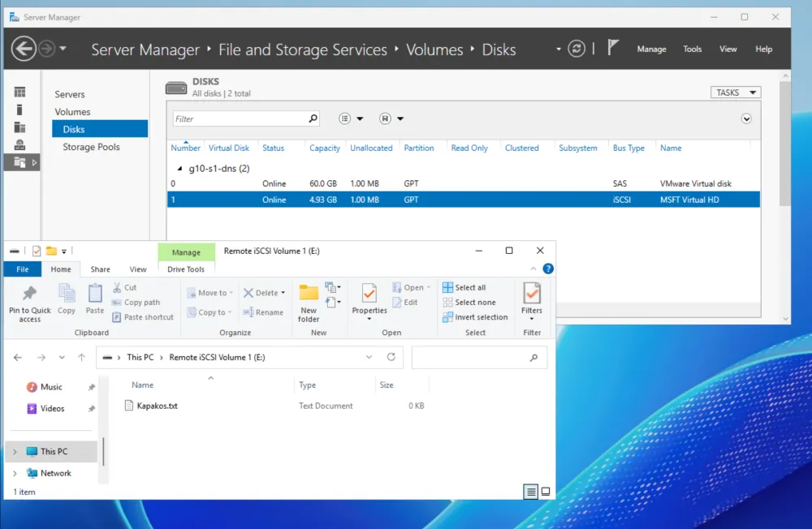Switch to Explorer View ribbon tab
The height and width of the screenshot is (529, 812).
click(x=138, y=269)
